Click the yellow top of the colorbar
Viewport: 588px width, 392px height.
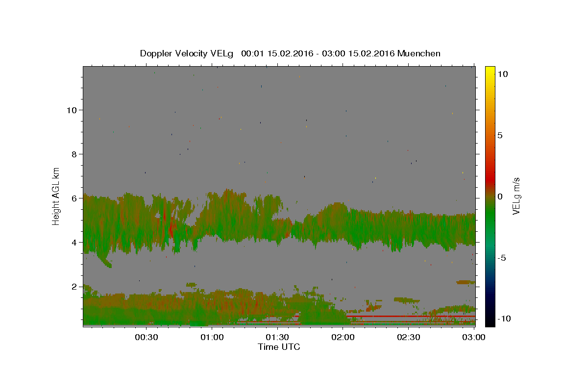tap(490, 69)
